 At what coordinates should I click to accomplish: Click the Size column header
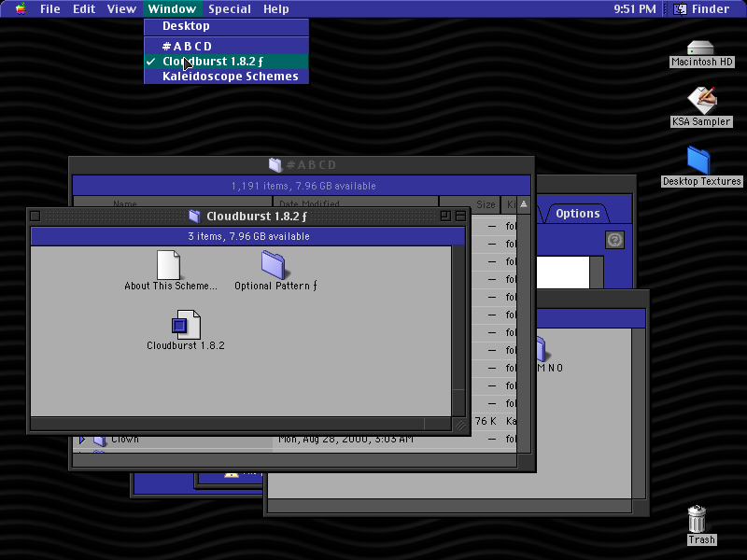pyautogui.click(x=471, y=204)
